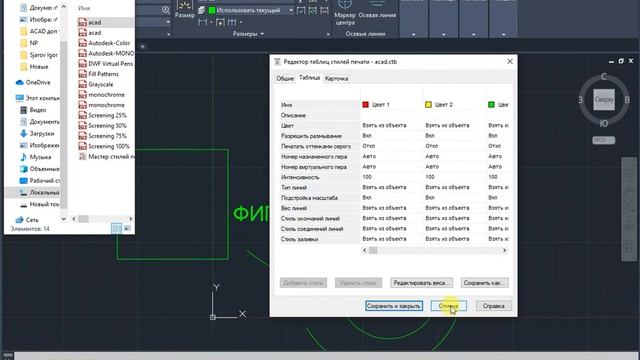
Task: Open Загрузки folder in sidebar
Action: click(x=37, y=133)
